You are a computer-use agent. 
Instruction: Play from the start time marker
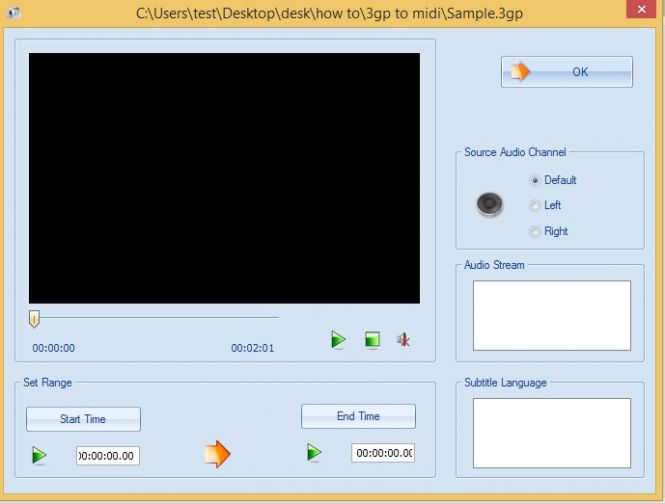click(x=39, y=456)
